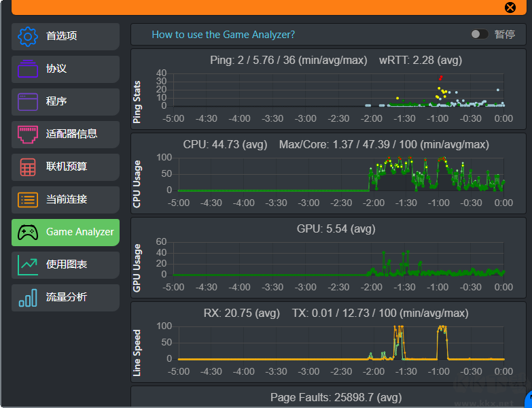Open the 流量分析 bar chart icon
532x408 pixels.
(x=28, y=297)
